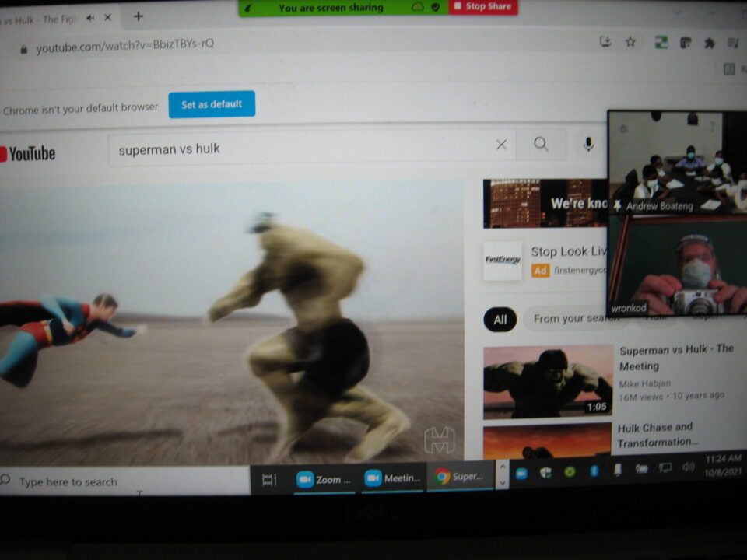747x560 pixels.
Task: Set Chrome as default browser
Action: pos(212,104)
